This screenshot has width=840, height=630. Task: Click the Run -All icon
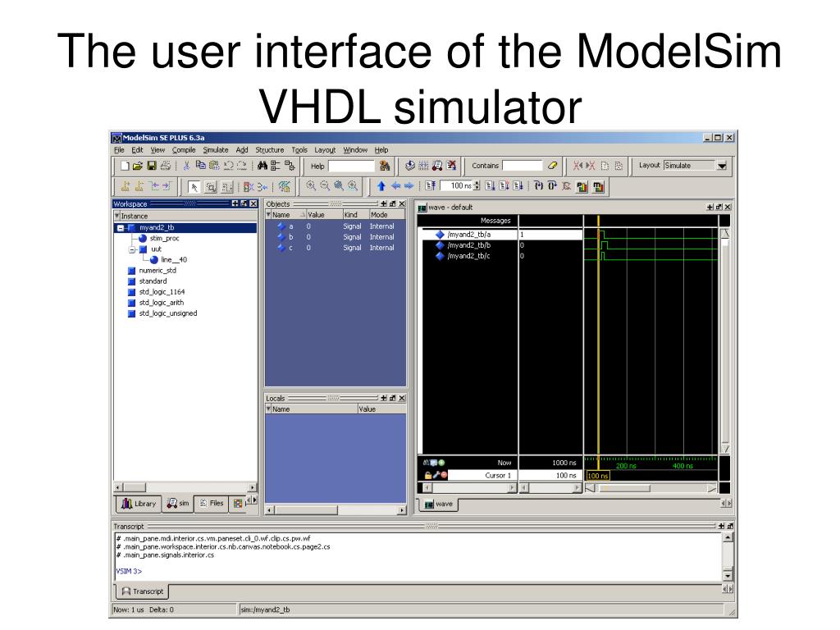518,186
